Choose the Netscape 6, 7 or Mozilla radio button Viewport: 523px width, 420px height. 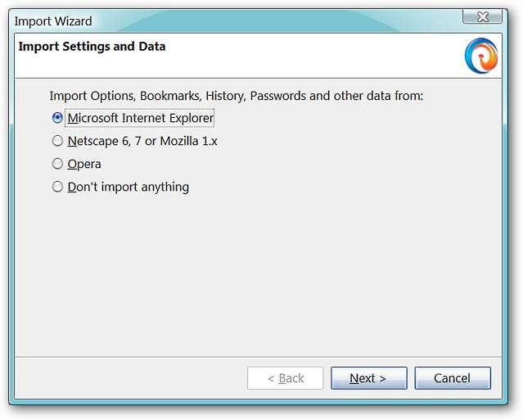tap(57, 141)
